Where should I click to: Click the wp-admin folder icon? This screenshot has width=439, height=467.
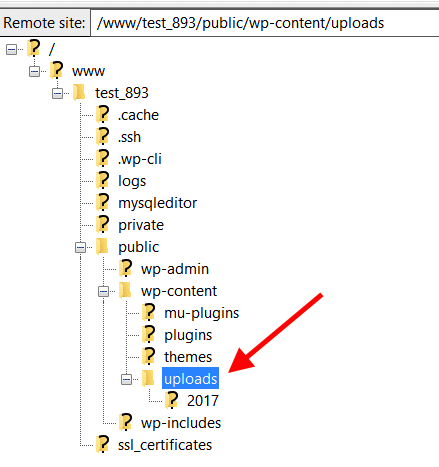(126, 268)
